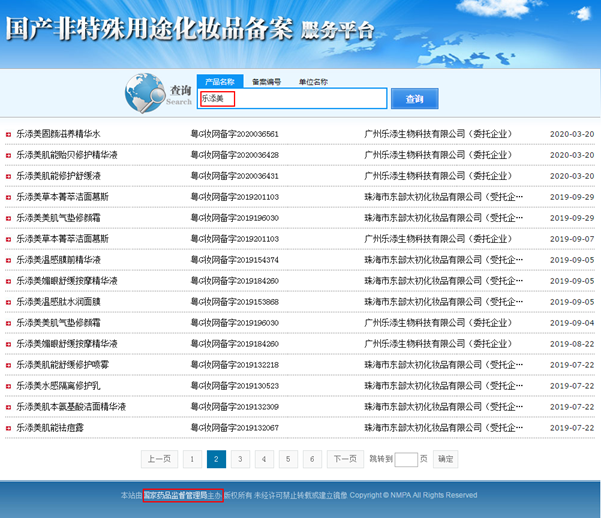Go to results page 5
Image resolution: width=601 pixels, height=518 pixels.
(x=288, y=459)
